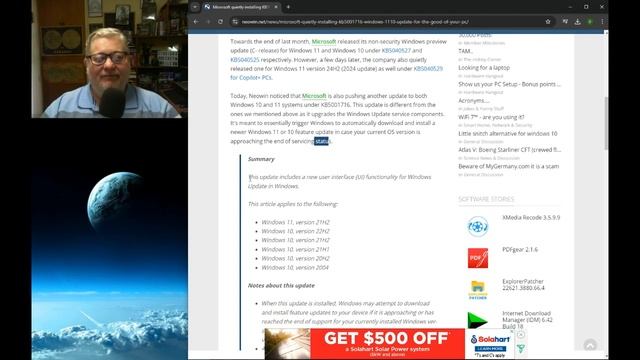
Task: Click the 'This article applies to the following:' line
Action: 293,204
